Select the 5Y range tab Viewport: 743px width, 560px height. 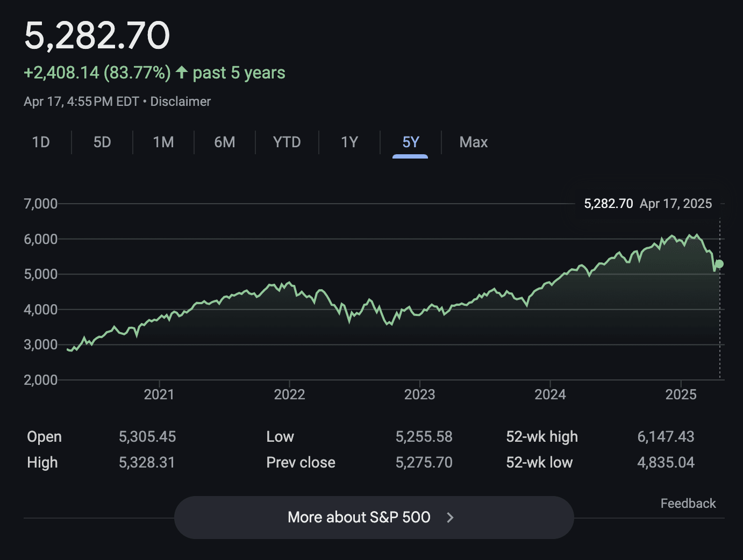411,142
